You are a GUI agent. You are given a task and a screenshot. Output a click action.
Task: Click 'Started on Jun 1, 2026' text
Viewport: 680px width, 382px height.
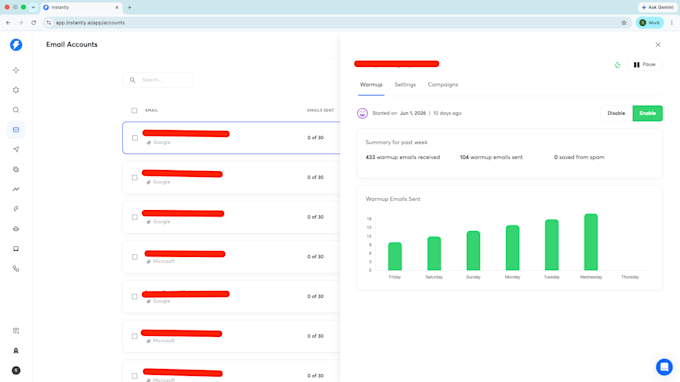pyautogui.click(x=399, y=113)
